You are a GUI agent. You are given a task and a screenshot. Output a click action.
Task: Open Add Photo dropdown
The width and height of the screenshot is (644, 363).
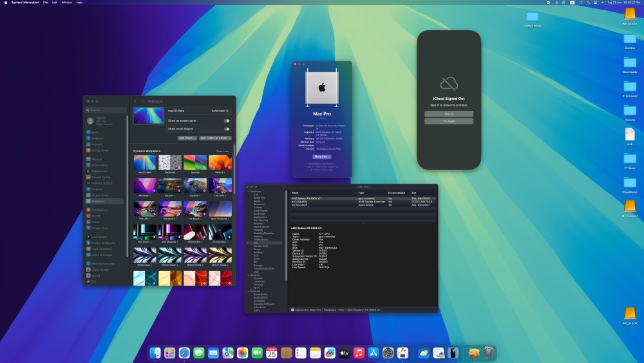click(x=187, y=138)
